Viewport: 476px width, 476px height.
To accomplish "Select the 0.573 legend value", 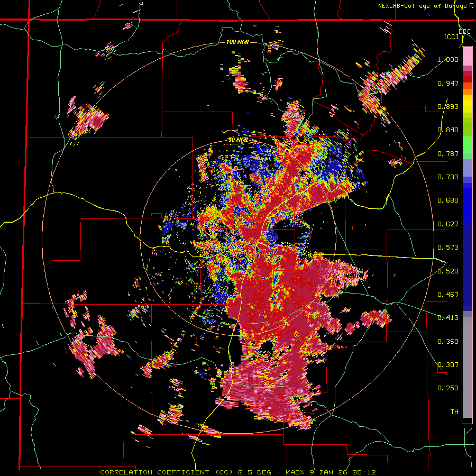I will point(448,248).
